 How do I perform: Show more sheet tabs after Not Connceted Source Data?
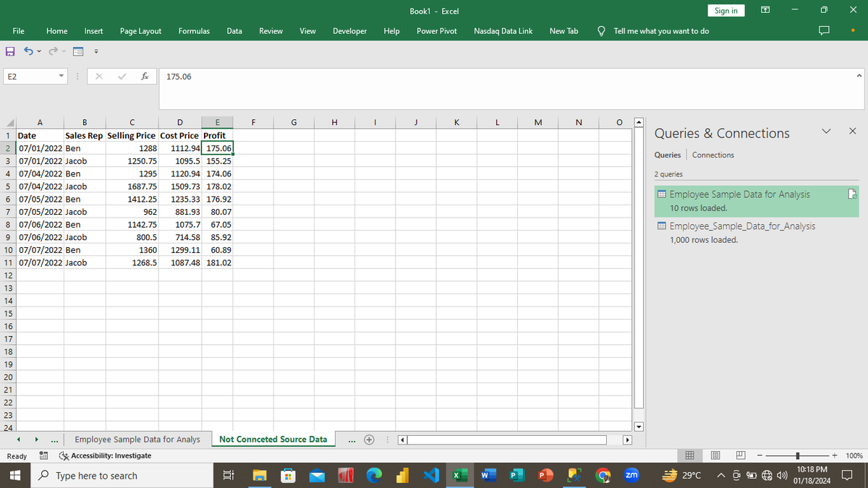pos(352,440)
